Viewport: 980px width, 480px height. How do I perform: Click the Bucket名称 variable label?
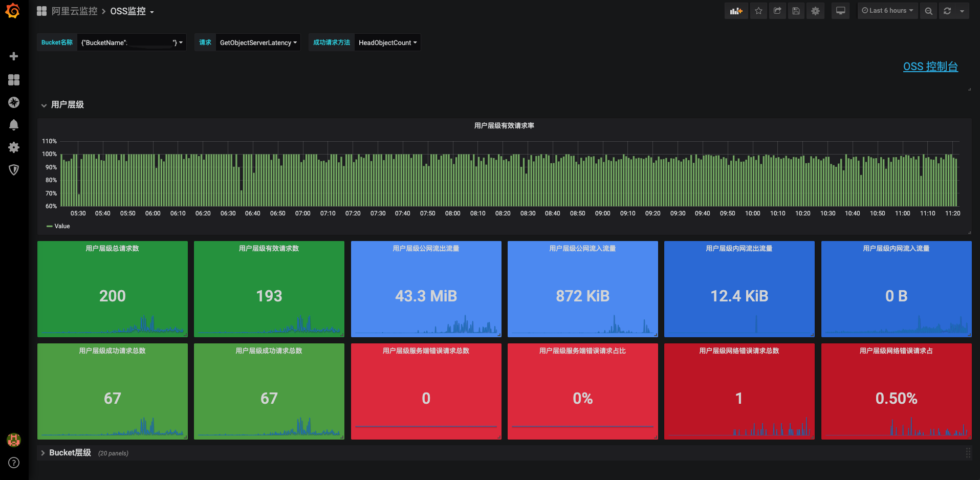(x=57, y=42)
